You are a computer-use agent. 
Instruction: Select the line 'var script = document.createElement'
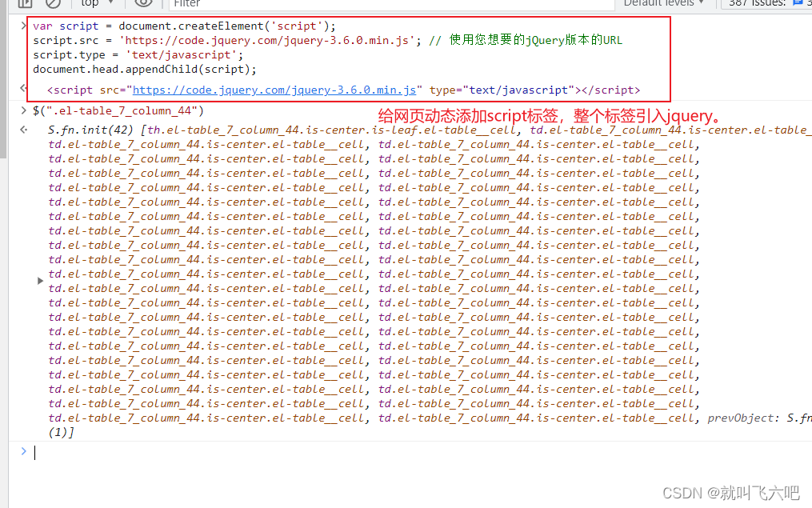pos(184,26)
